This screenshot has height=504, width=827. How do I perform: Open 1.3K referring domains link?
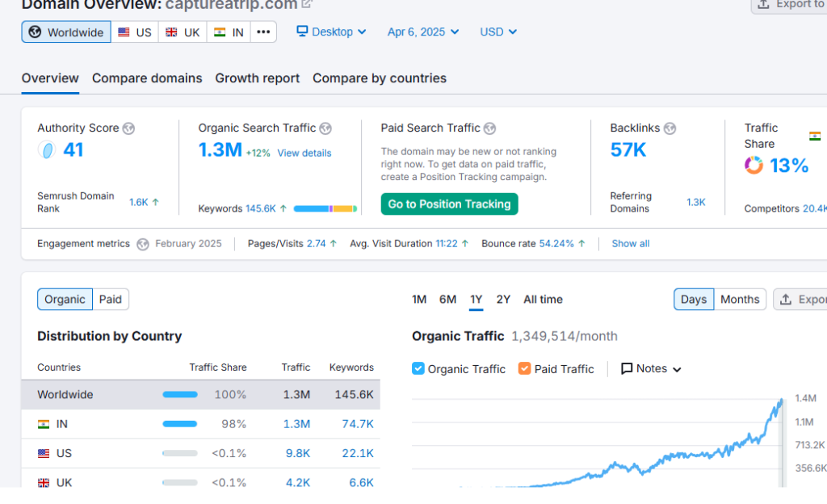(695, 202)
